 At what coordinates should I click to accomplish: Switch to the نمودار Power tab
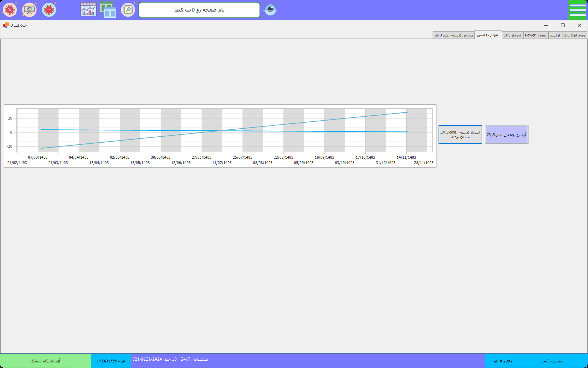click(x=535, y=35)
